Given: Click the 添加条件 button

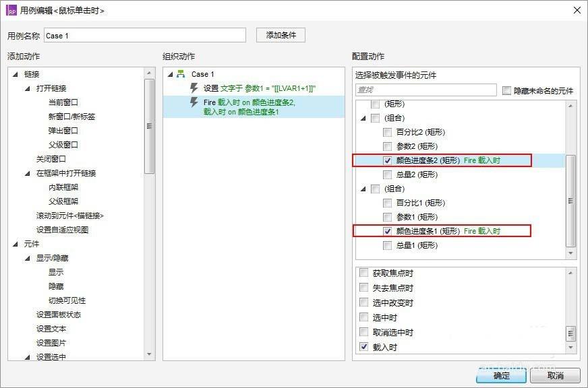Looking at the screenshot, I should [280, 34].
